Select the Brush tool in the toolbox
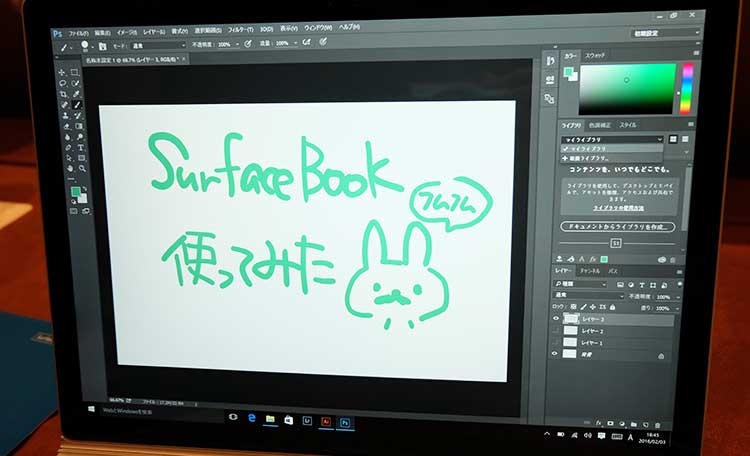Image resolution: width=750 pixels, height=456 pixels. 77,105
